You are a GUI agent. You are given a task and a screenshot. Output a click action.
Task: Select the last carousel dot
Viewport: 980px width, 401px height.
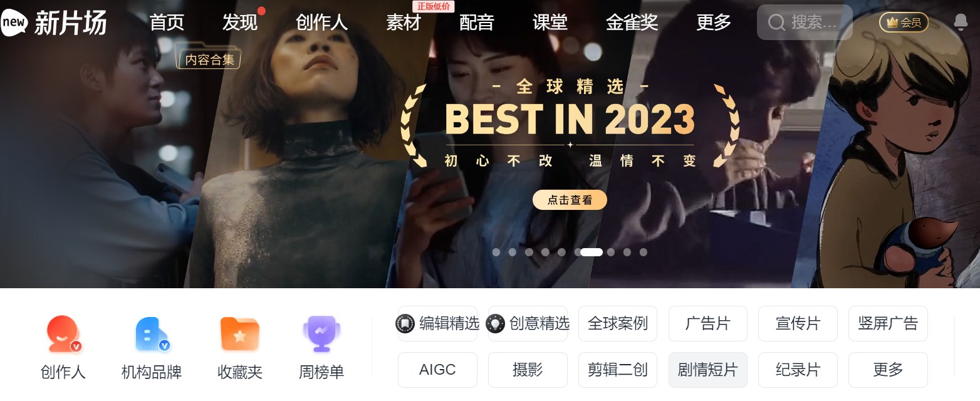tap(644, 253)
